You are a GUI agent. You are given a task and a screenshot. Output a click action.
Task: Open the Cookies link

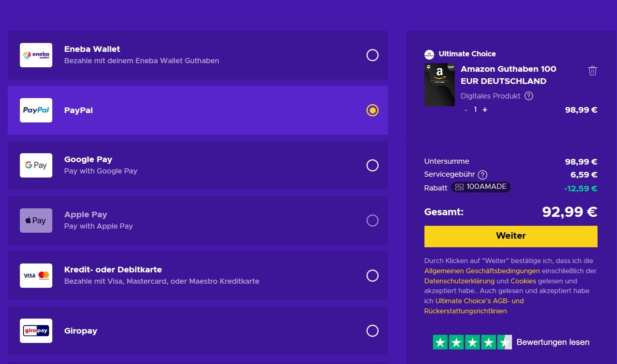523,281
